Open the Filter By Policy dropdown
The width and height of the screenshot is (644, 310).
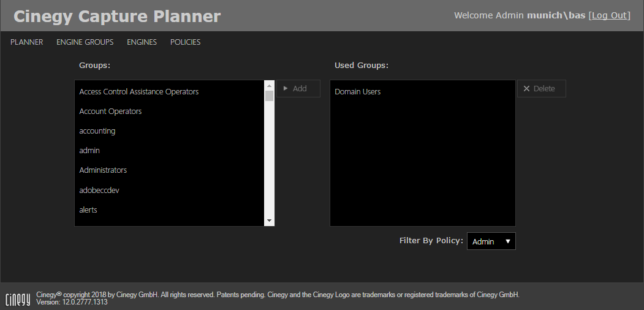[491, 241]
